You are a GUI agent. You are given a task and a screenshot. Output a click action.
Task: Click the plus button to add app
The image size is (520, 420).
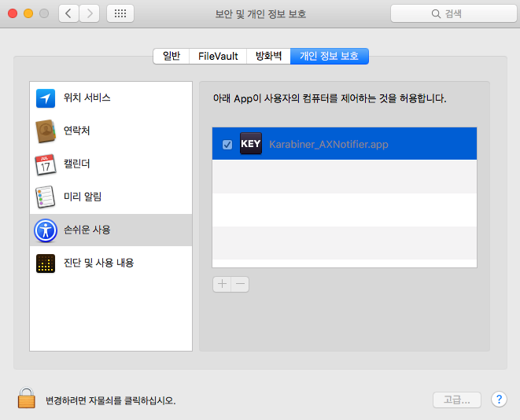[x=222, y=284]
